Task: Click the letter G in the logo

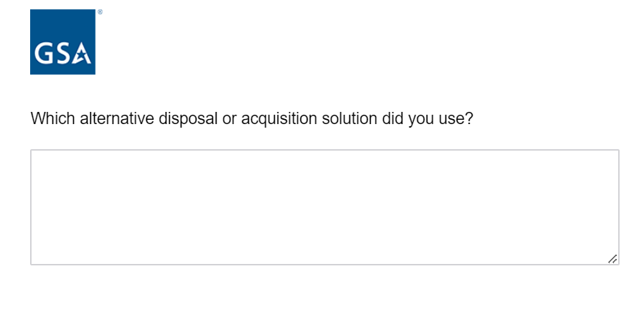Action: (x=42, y=53)
